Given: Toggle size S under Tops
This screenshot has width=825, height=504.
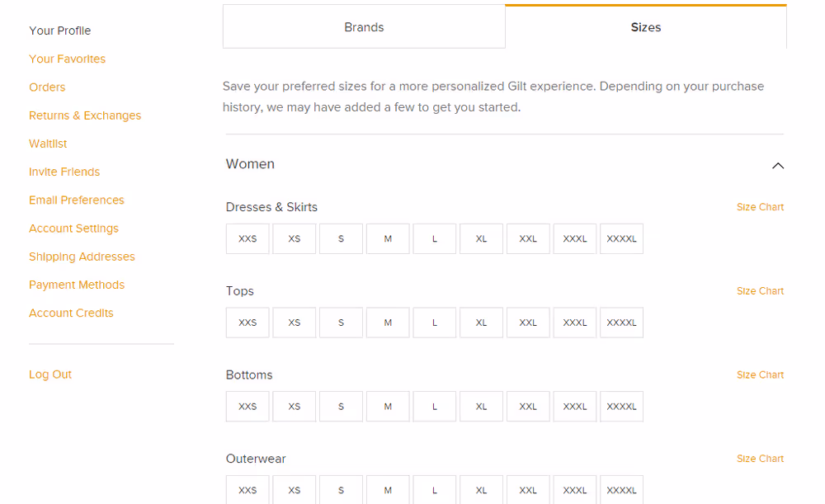Looking at the screenshot, I should pyautogui.click(x=341, y=323).
